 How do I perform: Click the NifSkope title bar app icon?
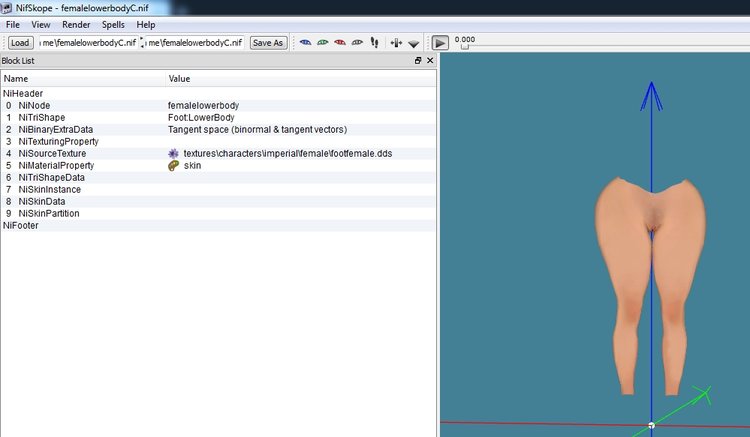[6, 7]
